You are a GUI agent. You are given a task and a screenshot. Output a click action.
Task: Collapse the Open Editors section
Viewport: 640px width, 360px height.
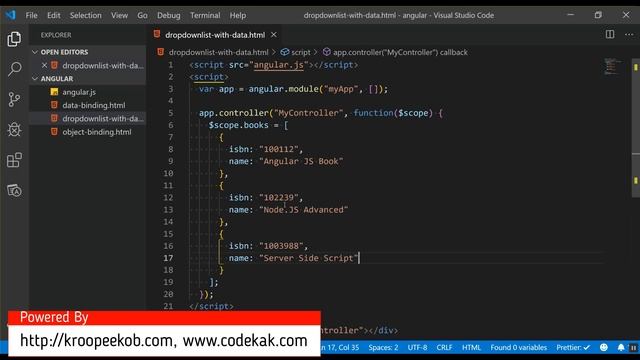click(x=35, y=52)
